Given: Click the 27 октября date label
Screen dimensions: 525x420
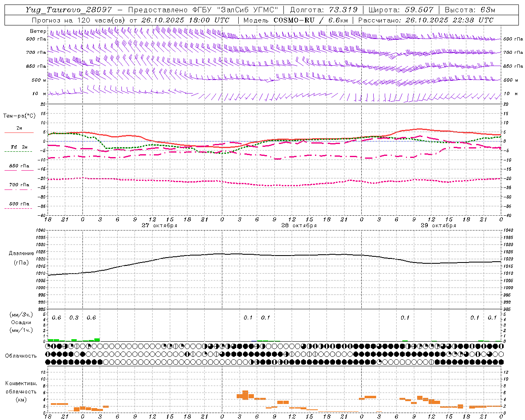Looking at the screenshot, I should click(160, 226).
